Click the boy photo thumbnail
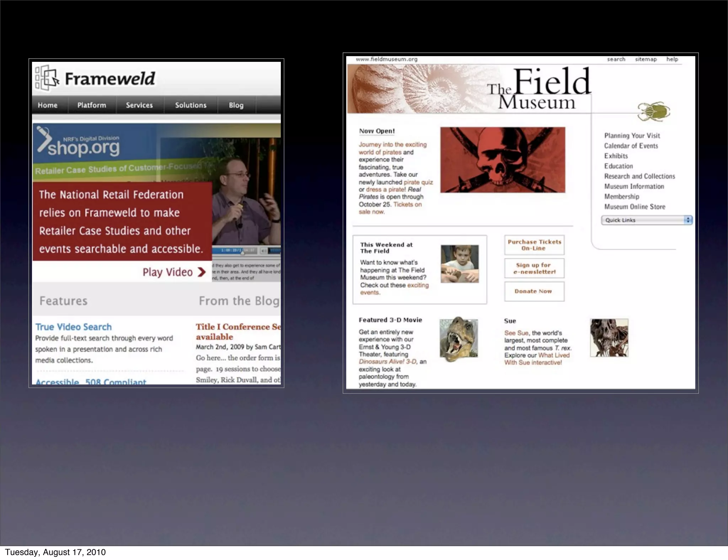This screenshot has width=728, height=560. (x=460, y=264)
